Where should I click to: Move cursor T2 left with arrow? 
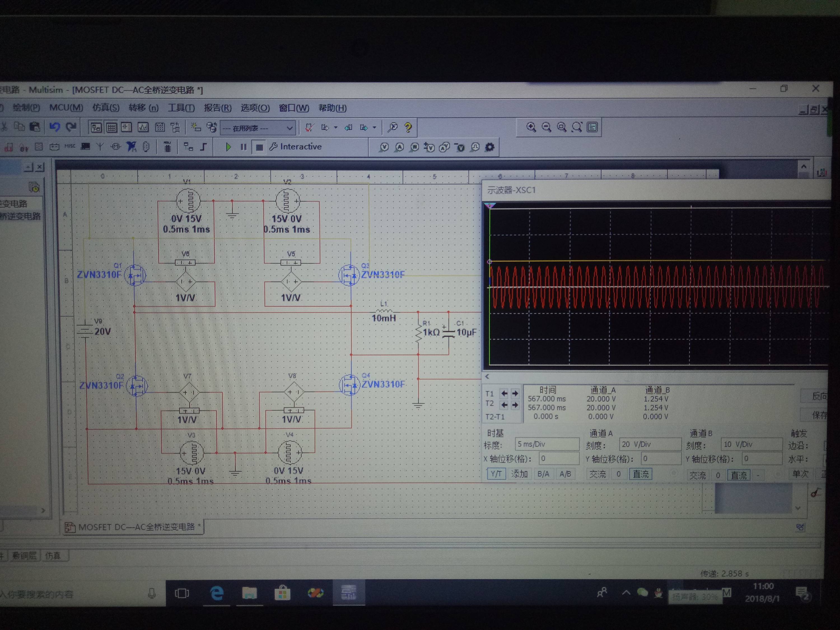[504, 405]
